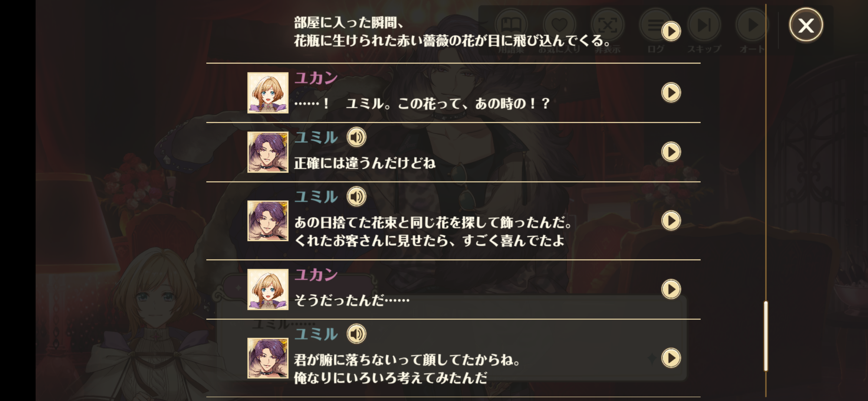Image resolution: width=868 pixels, height=401 pixels.
Task: Jump to narration line 部屋に入った瞬間
Action: point(671,31)
